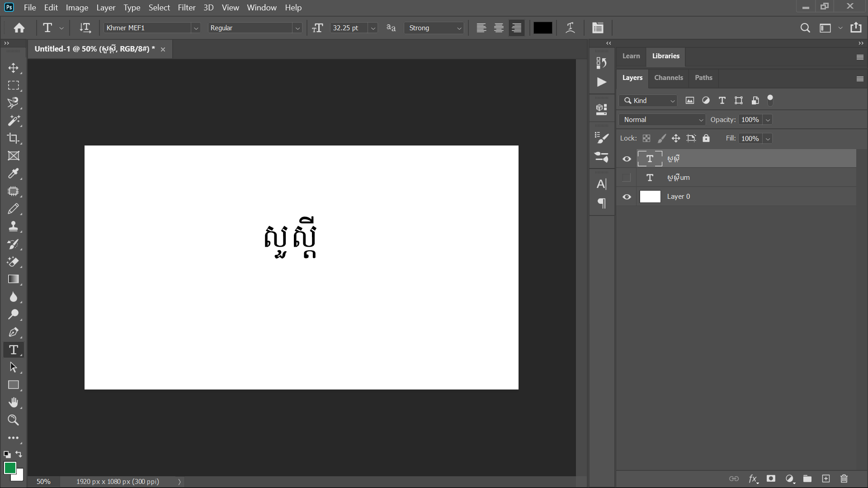
Task: Delete layer with trash icon
Action: 844,479
